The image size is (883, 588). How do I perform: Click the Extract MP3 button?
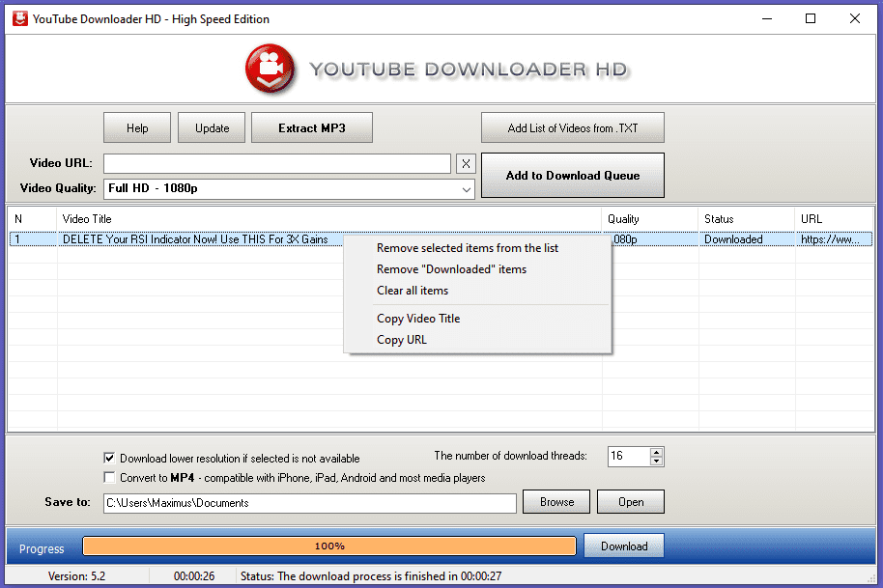(311, 127)
